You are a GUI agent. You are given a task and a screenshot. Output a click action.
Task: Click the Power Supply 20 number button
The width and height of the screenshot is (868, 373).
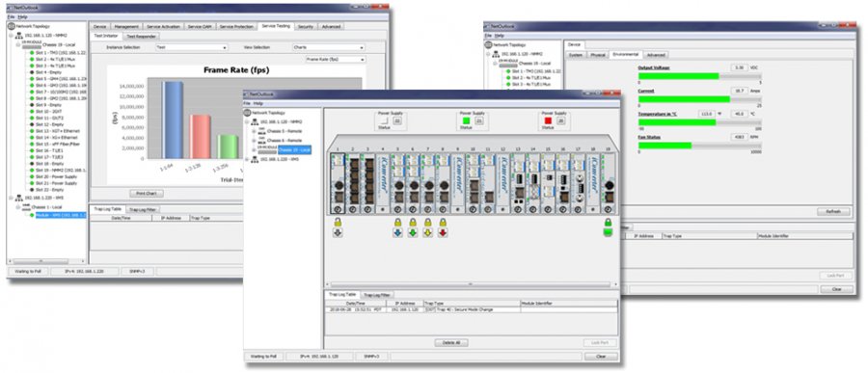click(x=560, y=120)
